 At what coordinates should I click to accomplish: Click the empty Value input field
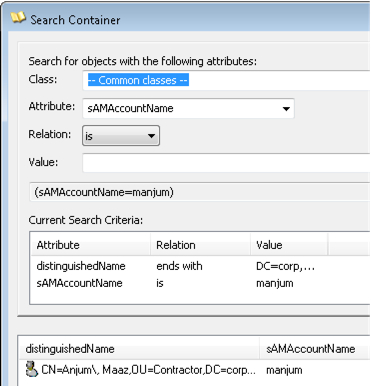pyautogui.click(x=227, y=163)
